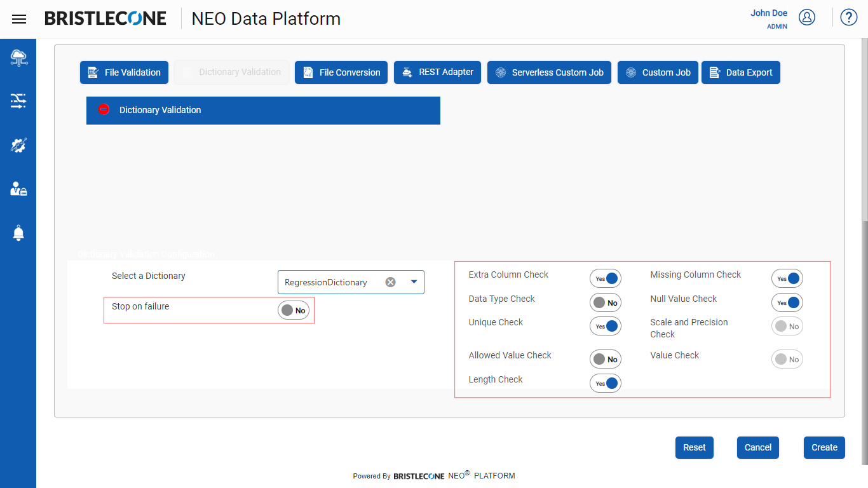Click the Extra Column Check label

(508, 274)
